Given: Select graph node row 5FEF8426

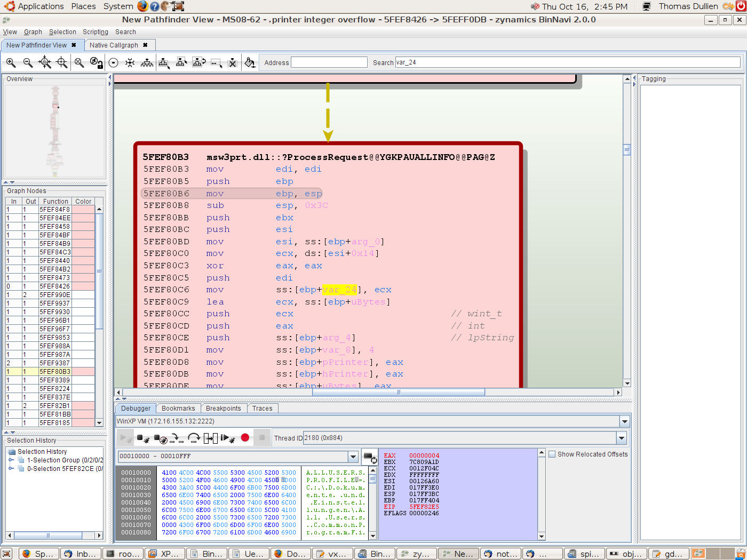Looking at the screenshot, I should [x=50, y=286].
